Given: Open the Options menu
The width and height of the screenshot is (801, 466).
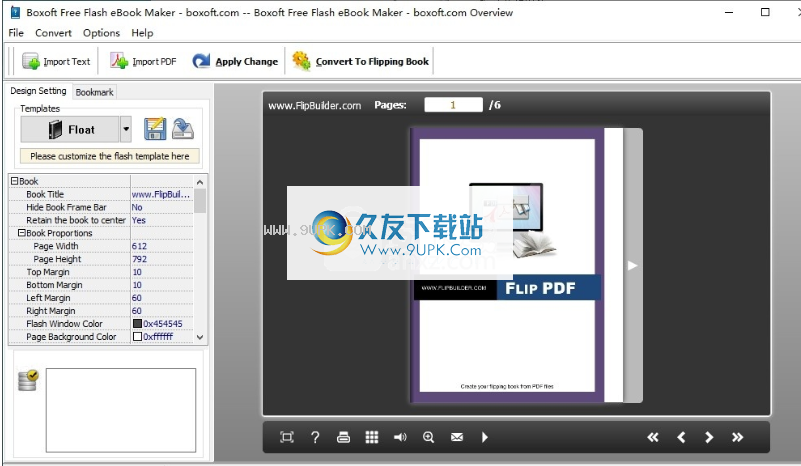Looking at the screenshot, I should click(x=101, y=33).
